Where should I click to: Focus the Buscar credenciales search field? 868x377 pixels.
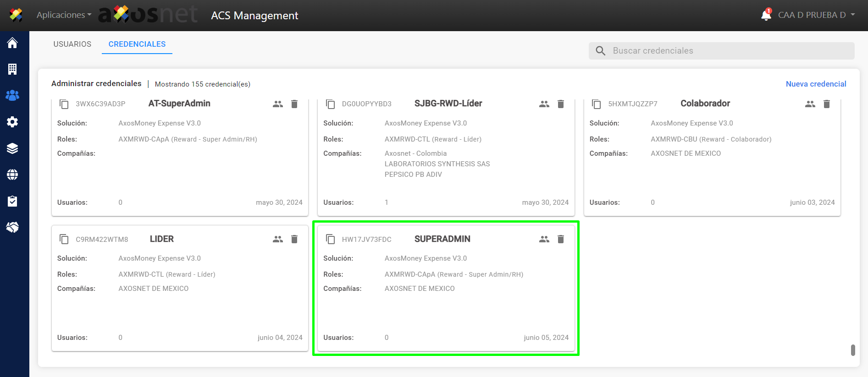click(729, 51)
